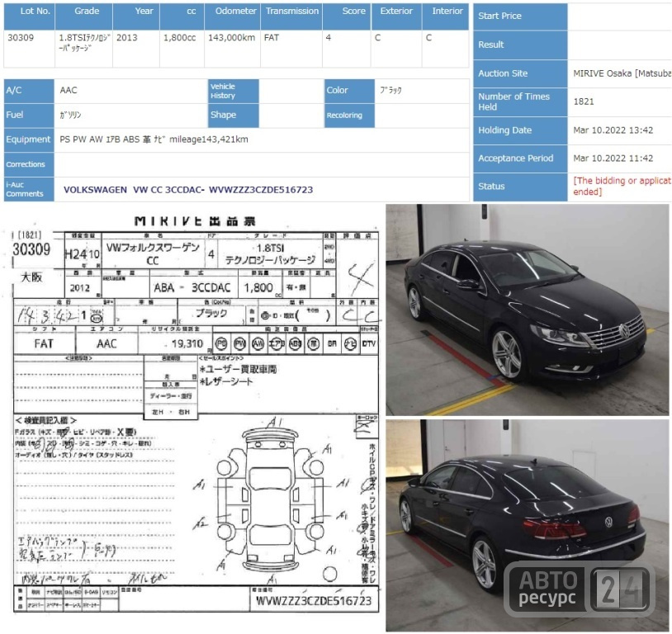Click the Acceptance Period label
The image size is (672, 634).
tap(520, 158)
